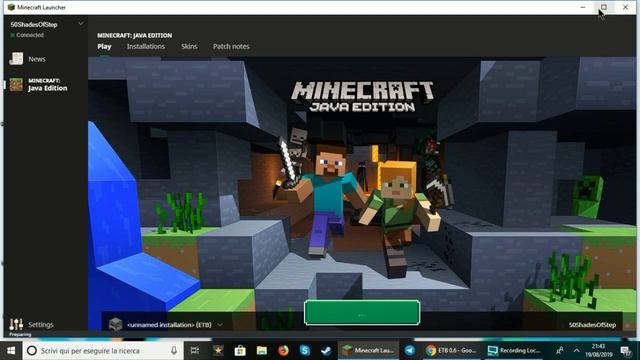
Task: Open Skype from the taskbar
Action: (x=304, y=351)
